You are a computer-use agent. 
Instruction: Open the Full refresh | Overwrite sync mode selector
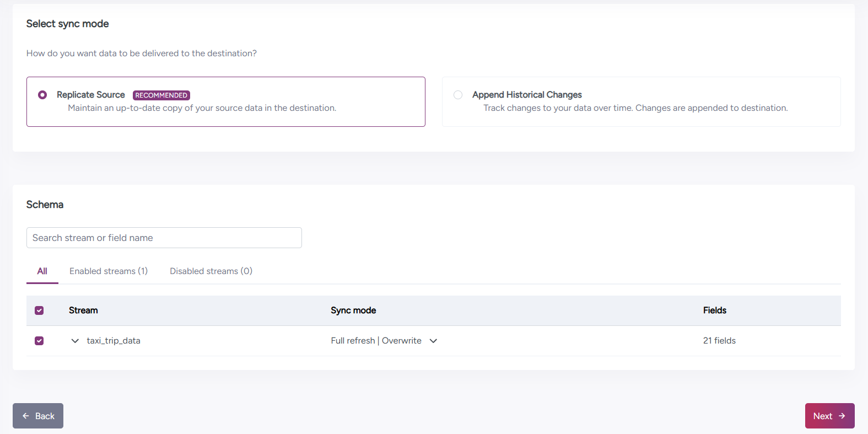click(376, 341)
